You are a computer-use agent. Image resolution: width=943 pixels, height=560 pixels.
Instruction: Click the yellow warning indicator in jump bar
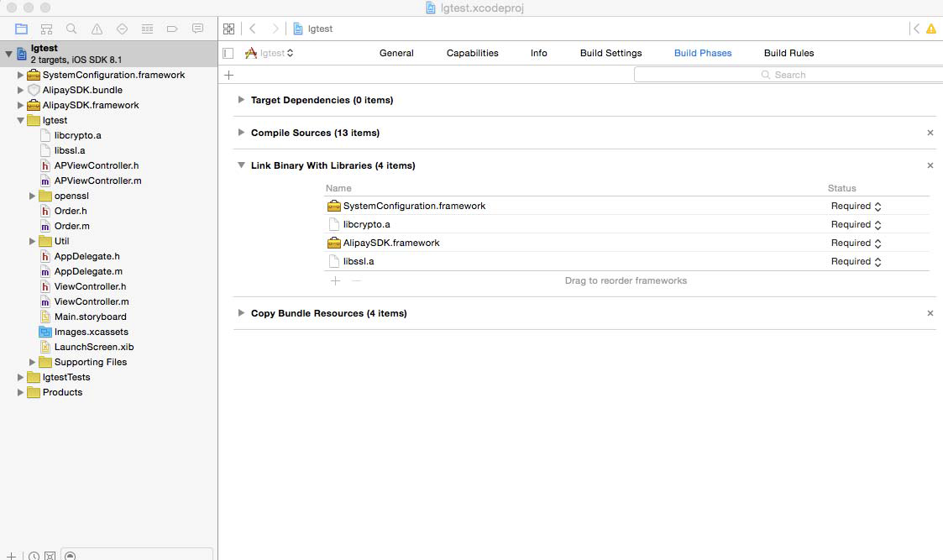[931, 29]
